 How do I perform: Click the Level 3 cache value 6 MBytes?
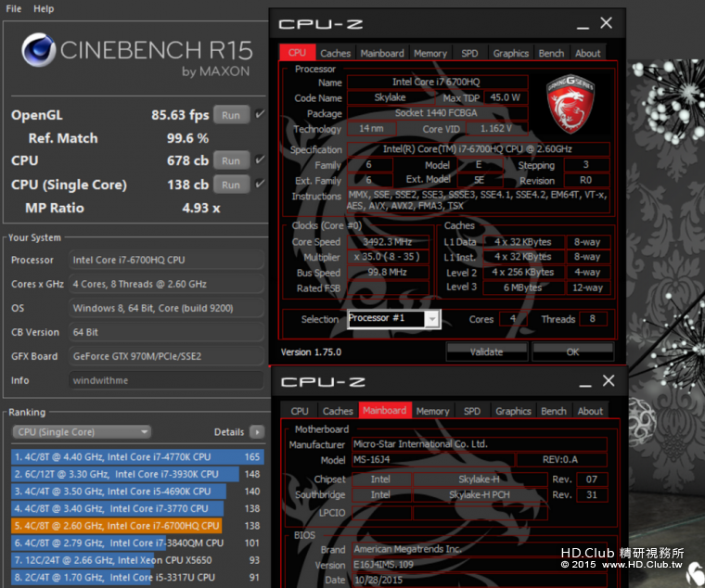click(523, 288)
